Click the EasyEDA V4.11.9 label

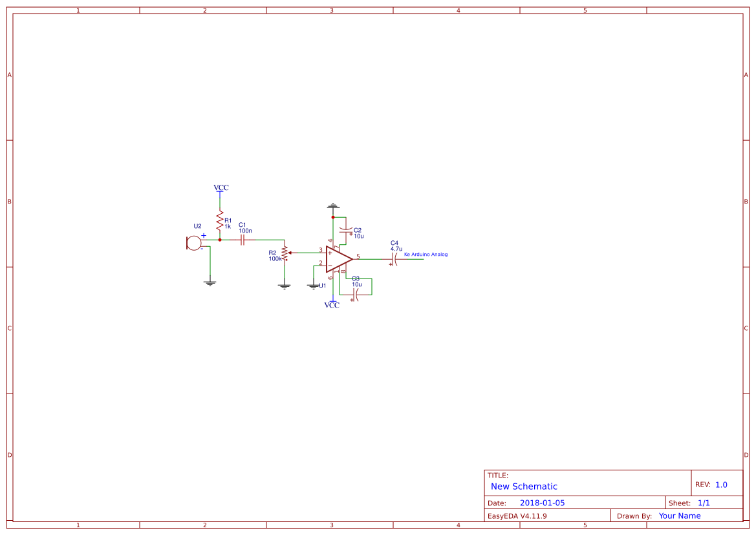[x=517, y=515]
